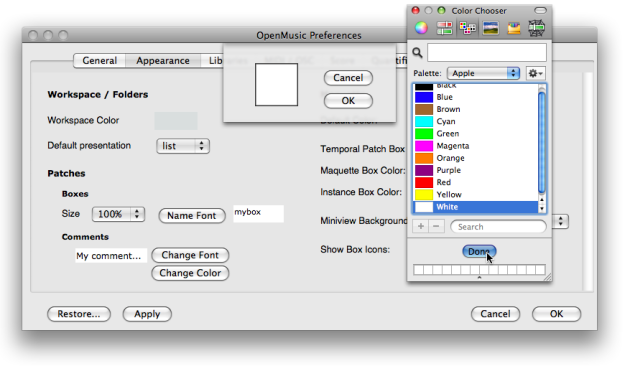Click the Workspace Color swatch

coord(176,121)
